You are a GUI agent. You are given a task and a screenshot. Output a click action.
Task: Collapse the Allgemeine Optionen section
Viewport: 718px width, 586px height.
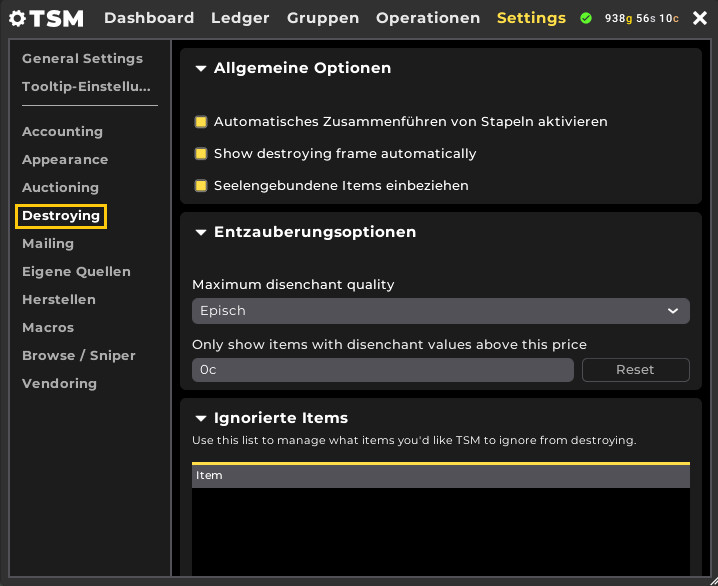point(201,68)
